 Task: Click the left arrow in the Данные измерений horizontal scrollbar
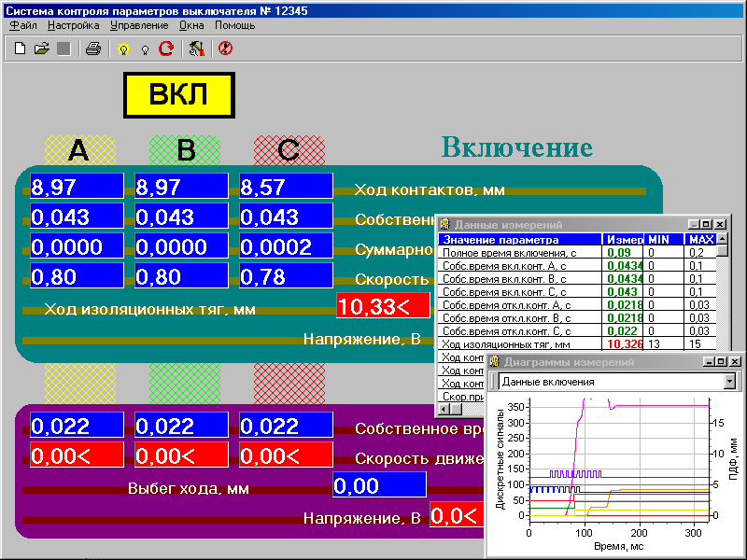(444, 409)
